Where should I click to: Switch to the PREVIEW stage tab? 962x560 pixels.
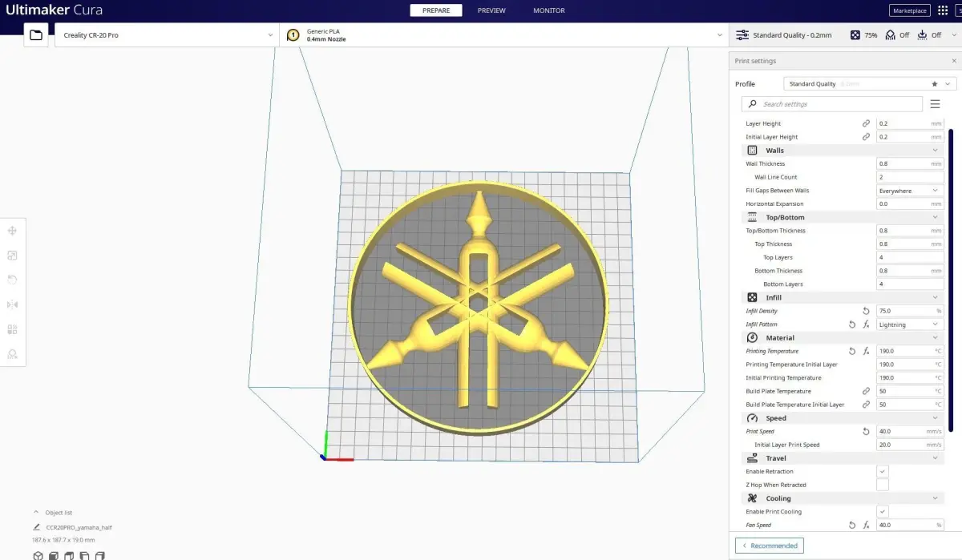tap(491, 10)
